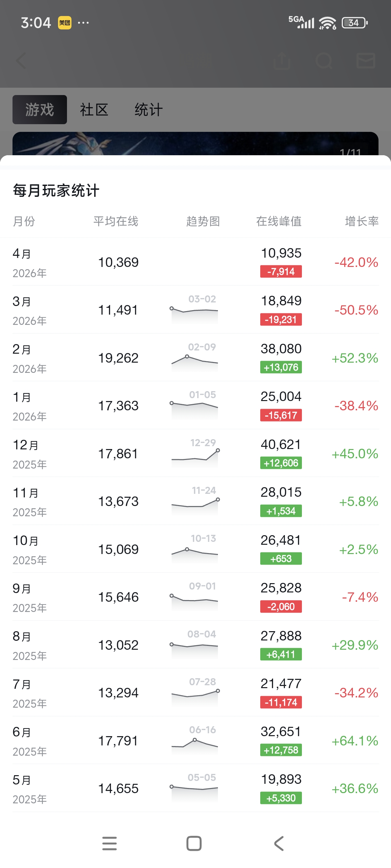Select the 2月 2026年 row trend sparkline
Image resolution: width=391 pixels, height=868 pixels.
point(195,359)
